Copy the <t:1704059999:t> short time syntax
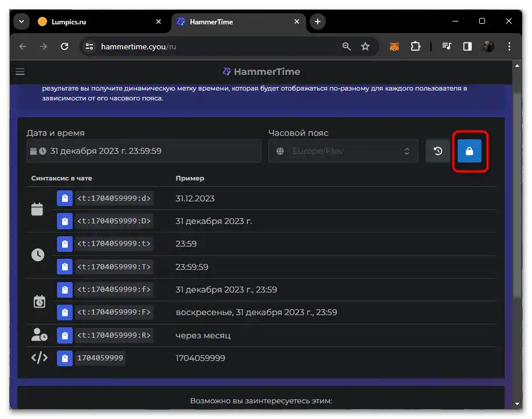This screenshot has width=532, height=419. (x=64, y=244)
